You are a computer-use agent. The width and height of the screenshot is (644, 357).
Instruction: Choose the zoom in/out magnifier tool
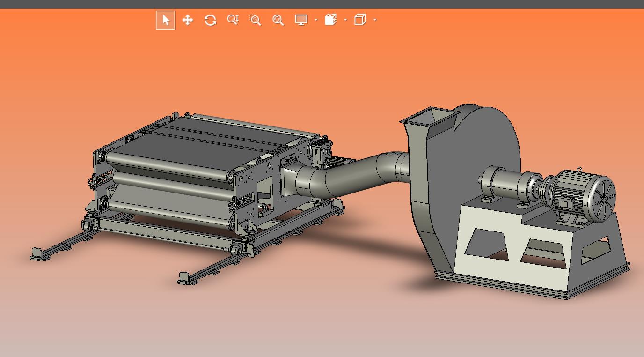pyautogui.click(x=233, y=20)
